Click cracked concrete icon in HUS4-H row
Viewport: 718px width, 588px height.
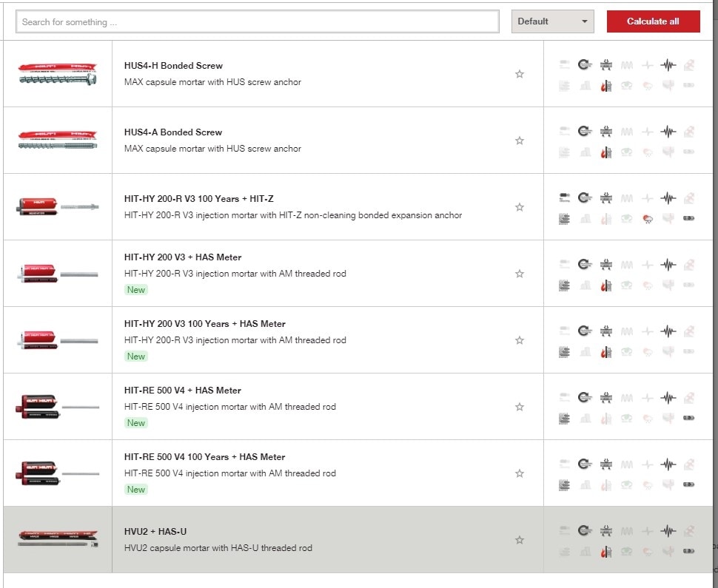605,65
